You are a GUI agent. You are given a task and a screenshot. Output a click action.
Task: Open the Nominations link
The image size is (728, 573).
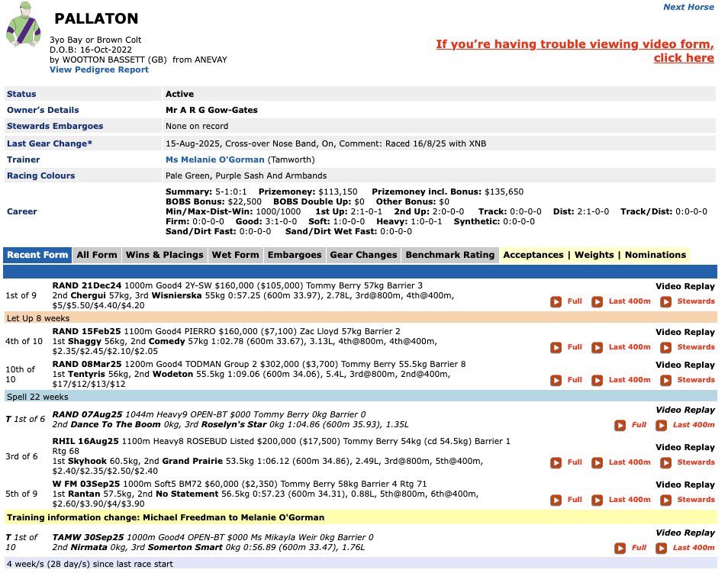point(655,255)
